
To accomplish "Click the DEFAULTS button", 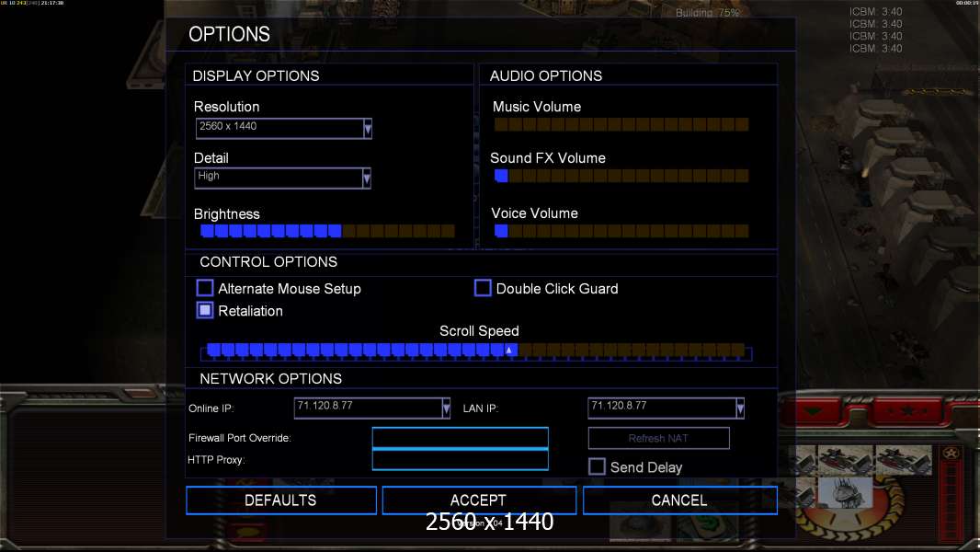I will tap(281, 500).
